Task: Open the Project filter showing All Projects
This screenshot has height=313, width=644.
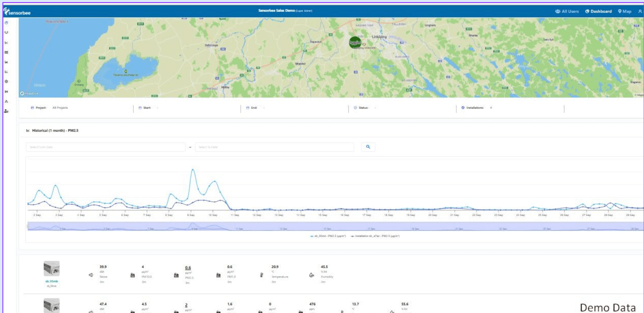Action: [x=60, y=108]
